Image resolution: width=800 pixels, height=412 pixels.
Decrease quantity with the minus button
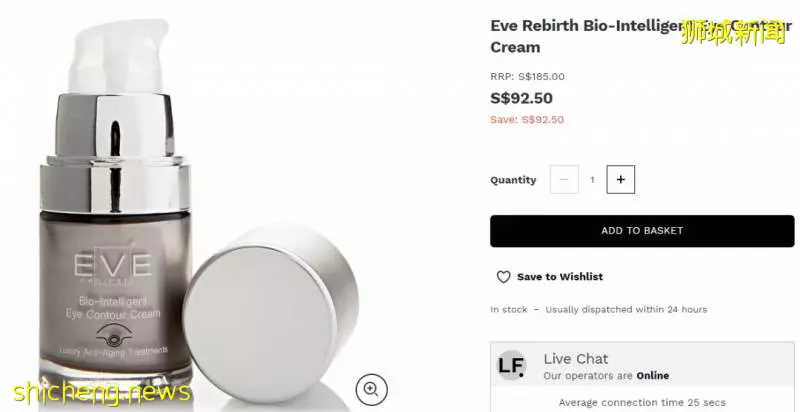click(x=564, y=179)
